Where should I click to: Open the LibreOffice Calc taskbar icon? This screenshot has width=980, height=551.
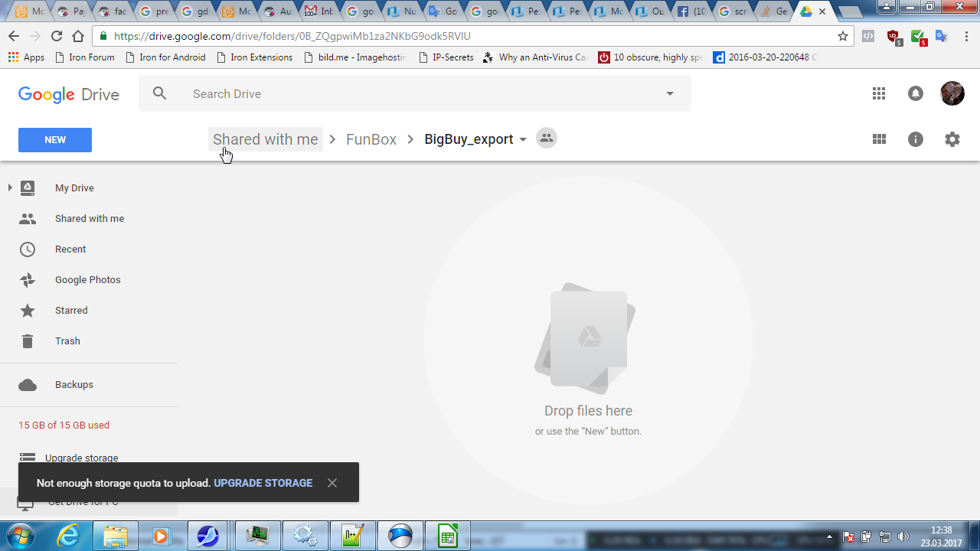(x=447, y=536)
